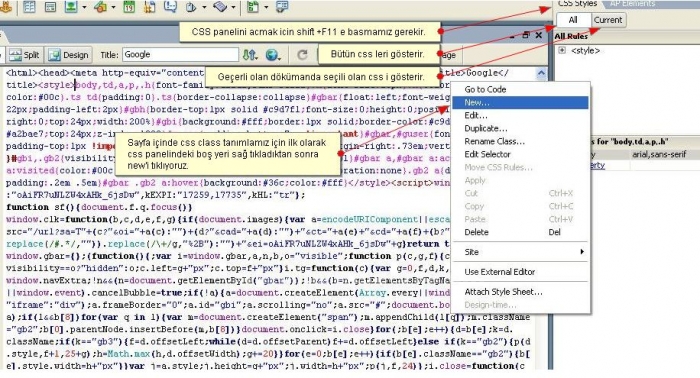Image resolution: width=700 pixels, height=378 pixels.
Task: Open the Media insert dropdown arrow
Action: (113, 7)
